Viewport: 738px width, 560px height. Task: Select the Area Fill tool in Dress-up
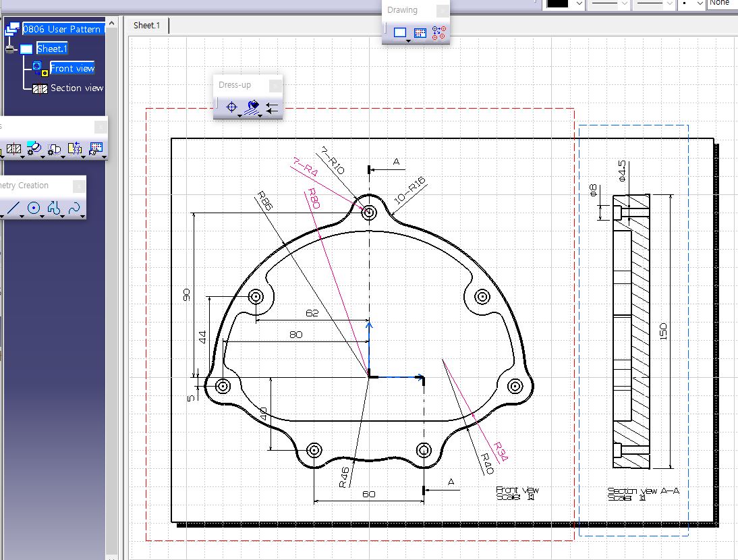point(253,107)
